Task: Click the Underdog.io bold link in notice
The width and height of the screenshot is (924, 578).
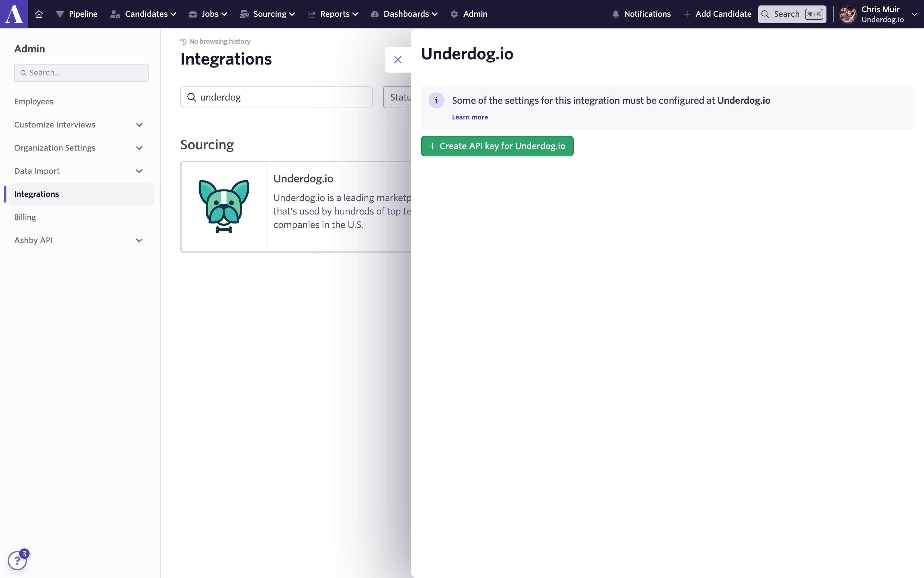Action: coord(743,101)
